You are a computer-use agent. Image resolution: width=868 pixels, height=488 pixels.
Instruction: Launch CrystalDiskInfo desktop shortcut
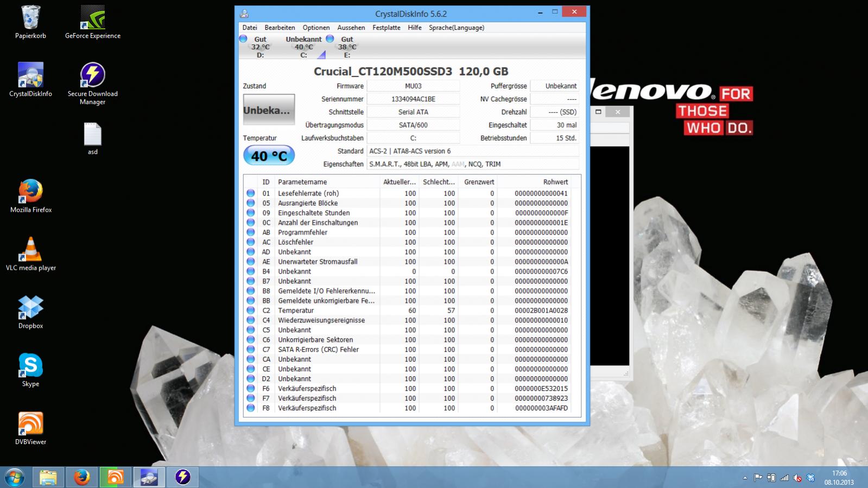[30, 80]
